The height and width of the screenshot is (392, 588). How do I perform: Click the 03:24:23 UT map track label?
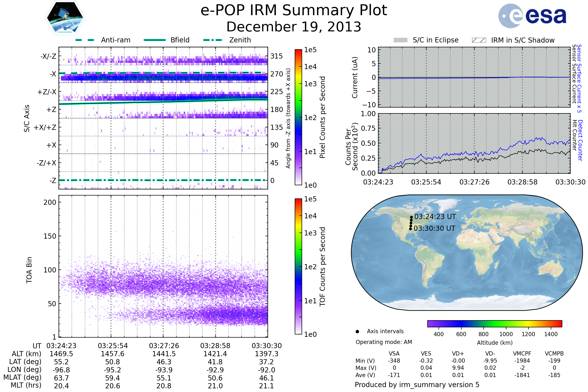[435, 217]
